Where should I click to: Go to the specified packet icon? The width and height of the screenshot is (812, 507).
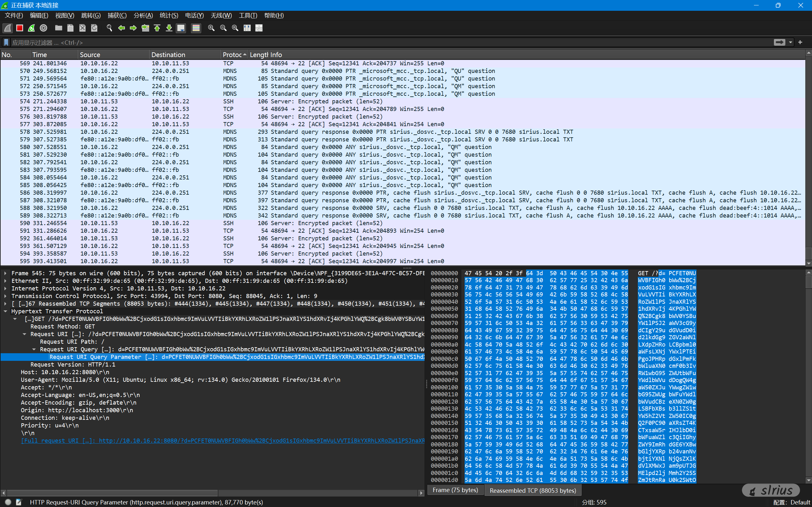point(145,28)
